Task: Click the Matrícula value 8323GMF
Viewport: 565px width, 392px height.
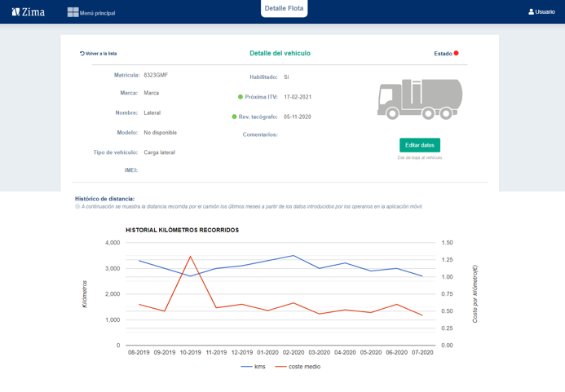Action: pyautogui.click(x=156, y=75)
